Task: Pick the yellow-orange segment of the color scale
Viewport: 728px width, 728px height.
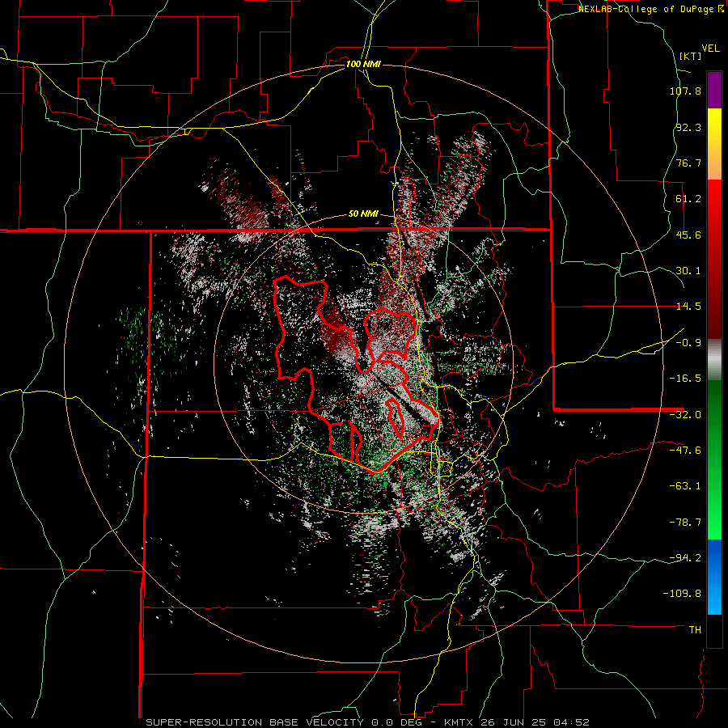Action: [714, 144]
